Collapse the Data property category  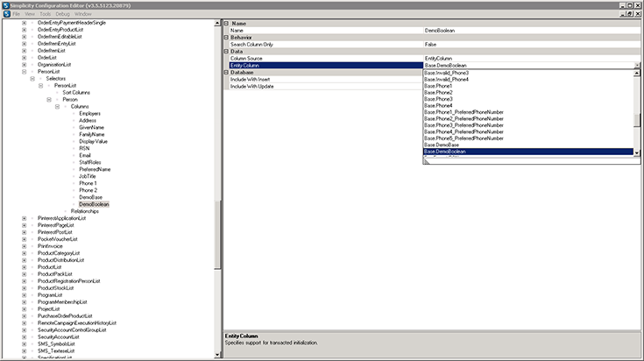coord(226,52)
